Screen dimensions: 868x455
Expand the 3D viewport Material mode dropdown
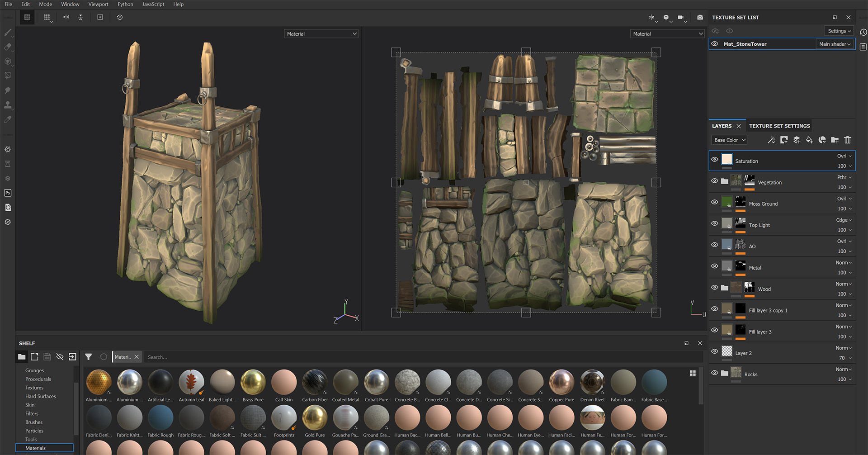(x=321, y=34)
